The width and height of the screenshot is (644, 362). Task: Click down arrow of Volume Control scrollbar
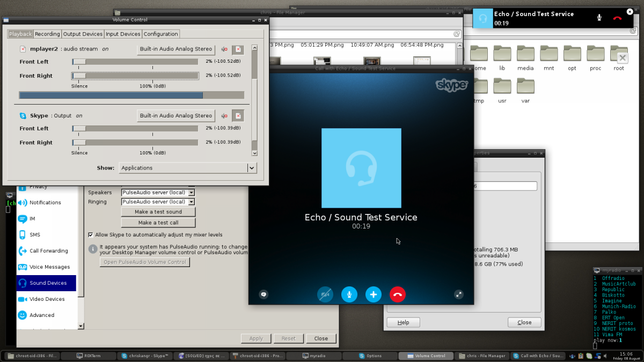click(x=254, y=153)
